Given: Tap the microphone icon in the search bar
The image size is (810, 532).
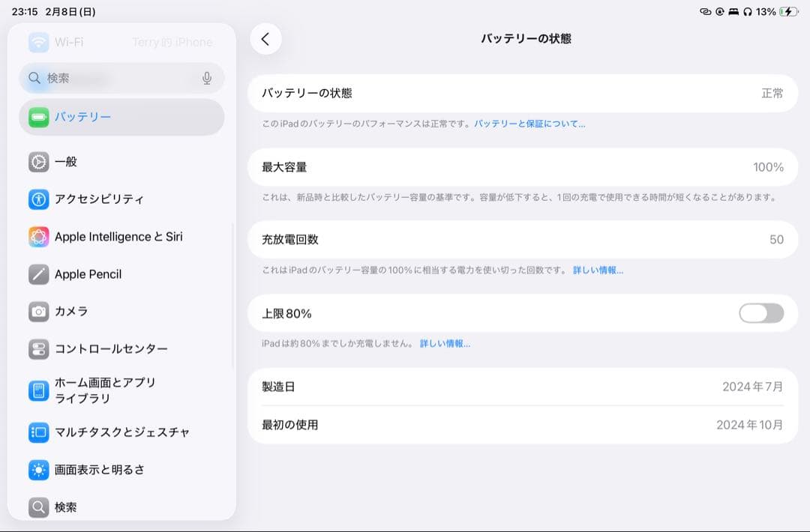Looking at the screenshot, I should click(207, 78).
